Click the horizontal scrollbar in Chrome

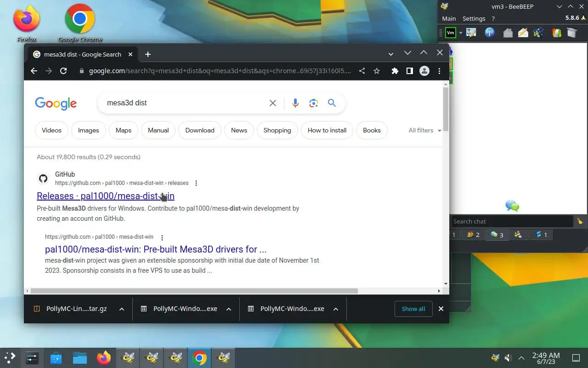(194, 291)
